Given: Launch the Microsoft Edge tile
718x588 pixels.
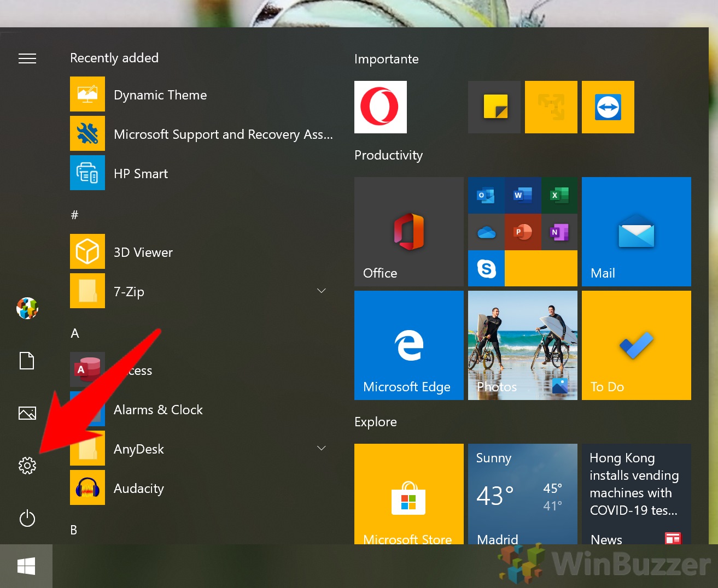Looking at the screenshot, I should pyautogui.click(x=409, y=345).
